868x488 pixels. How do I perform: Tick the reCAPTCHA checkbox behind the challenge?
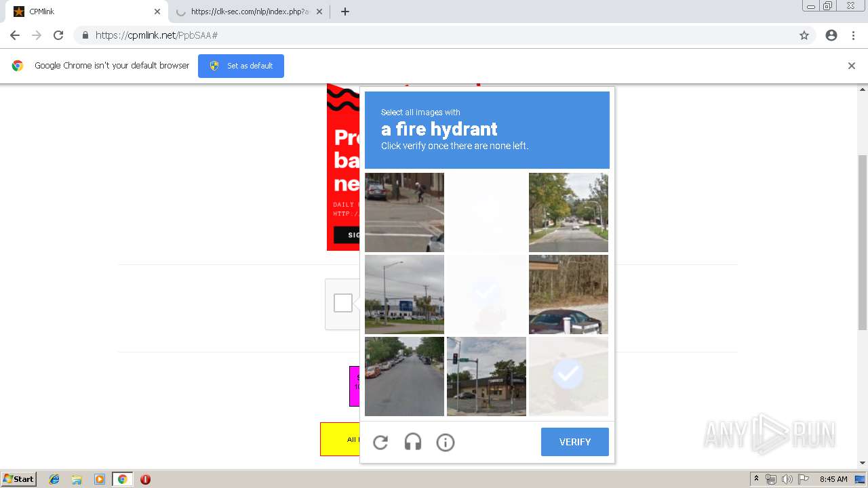pos(343,303)
